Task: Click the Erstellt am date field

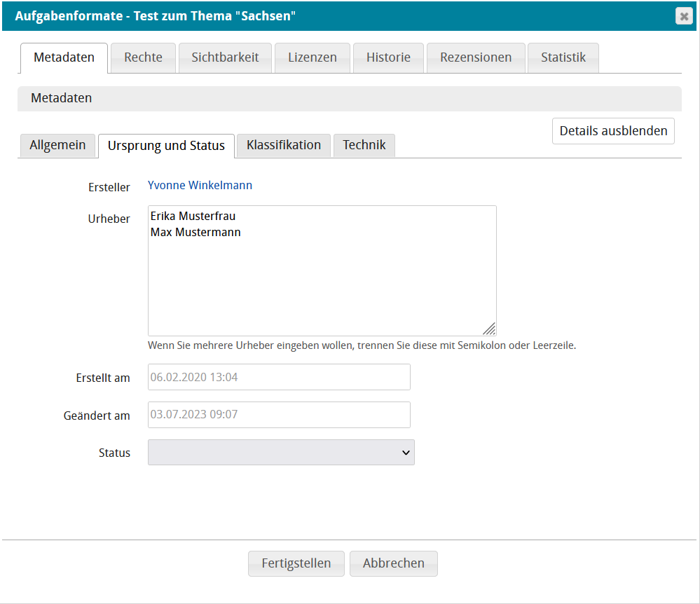Action: 279,377
